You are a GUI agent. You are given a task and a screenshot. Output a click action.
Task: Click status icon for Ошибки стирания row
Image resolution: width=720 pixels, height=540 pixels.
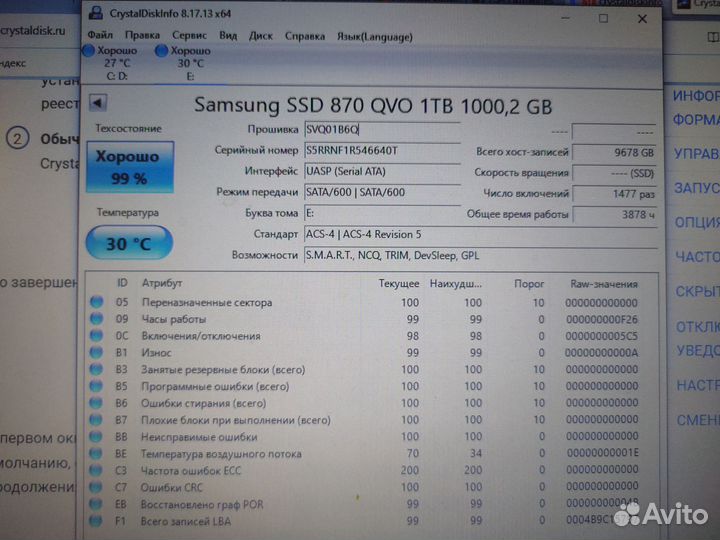pyautogui.click(x=96, y=403)
